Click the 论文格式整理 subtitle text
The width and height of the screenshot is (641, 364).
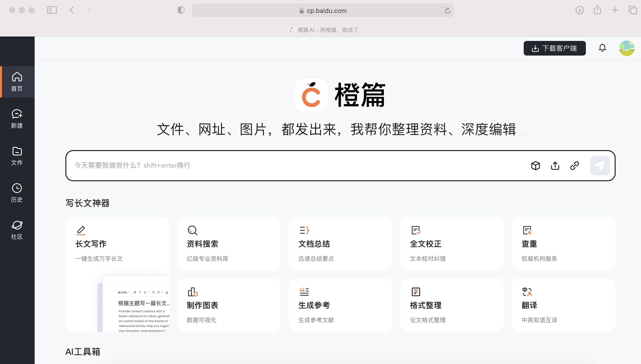click(428, 320)
